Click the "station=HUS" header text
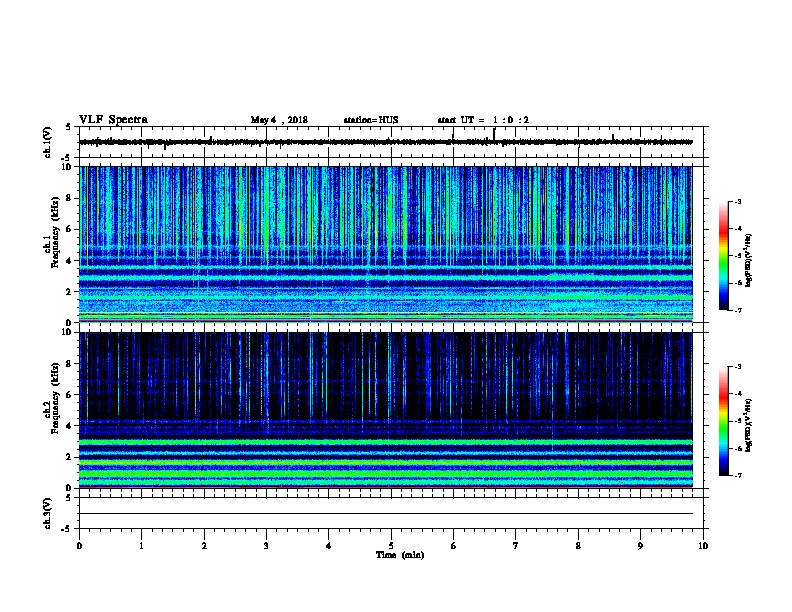Screen dimensions: 792x612 (x=371, y=120)
